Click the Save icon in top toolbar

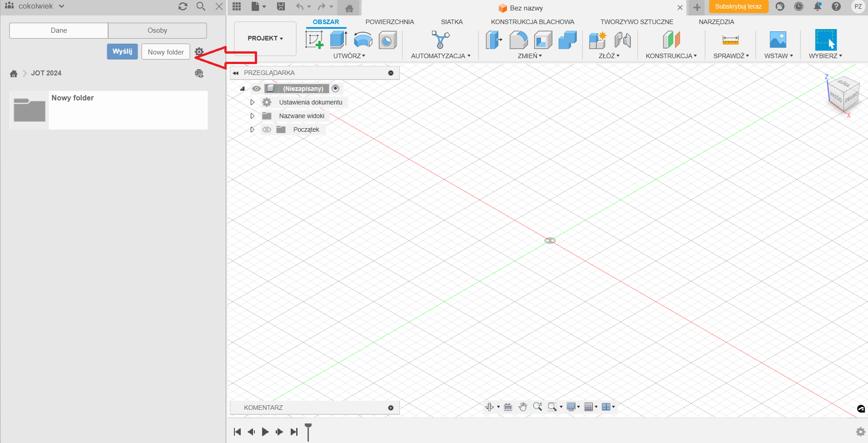[281, 6]
